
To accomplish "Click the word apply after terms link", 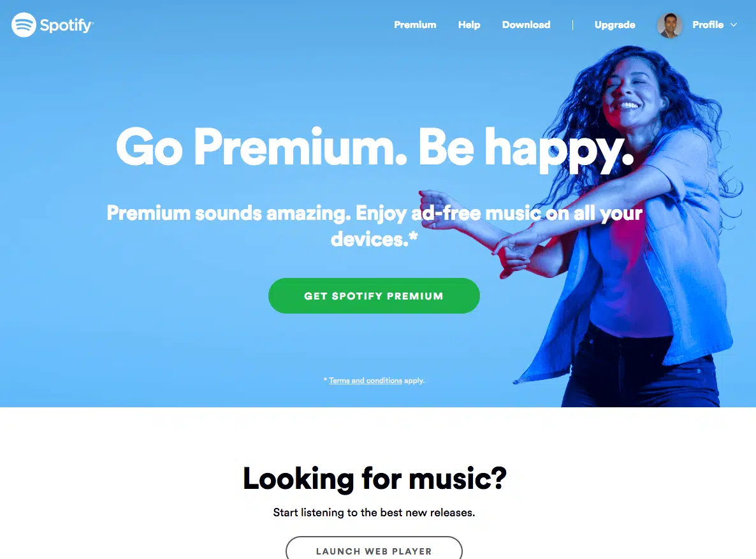I will [414, 381].
